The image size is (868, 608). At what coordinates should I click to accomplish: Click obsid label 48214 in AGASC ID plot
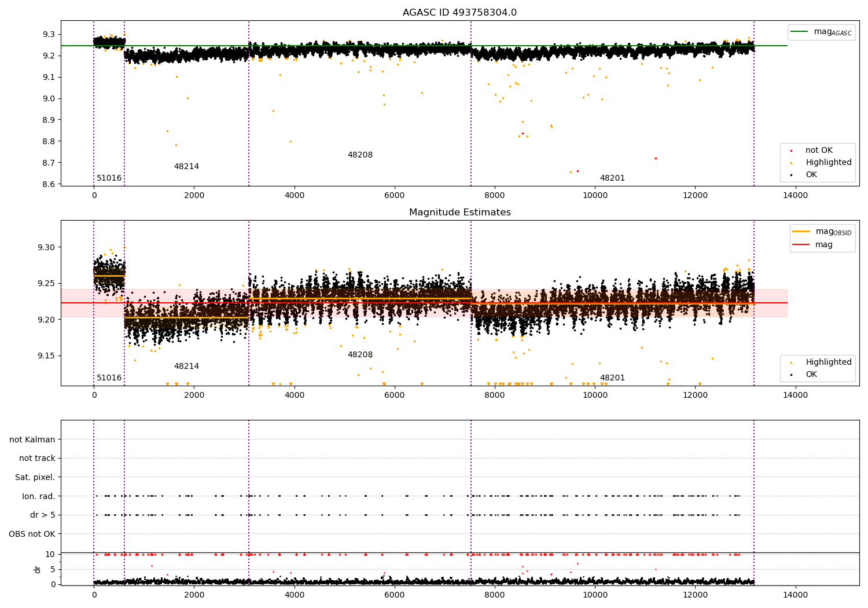click(x=186, y=167)
